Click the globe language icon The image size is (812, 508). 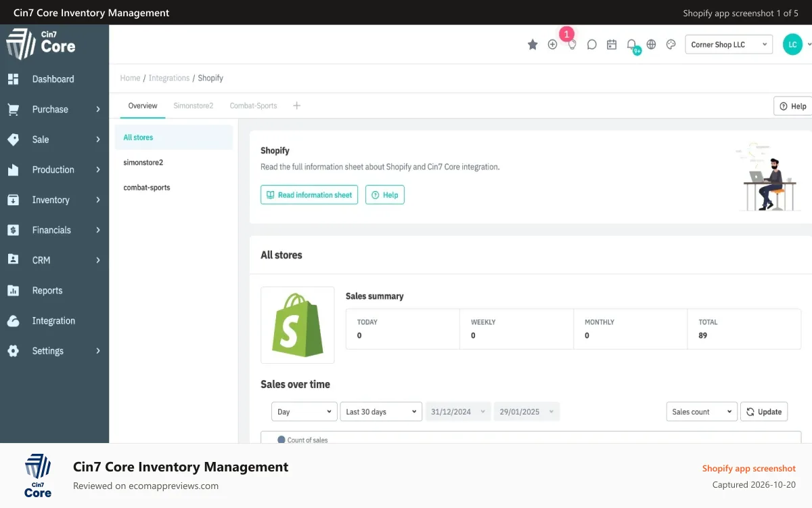(651, 45)
